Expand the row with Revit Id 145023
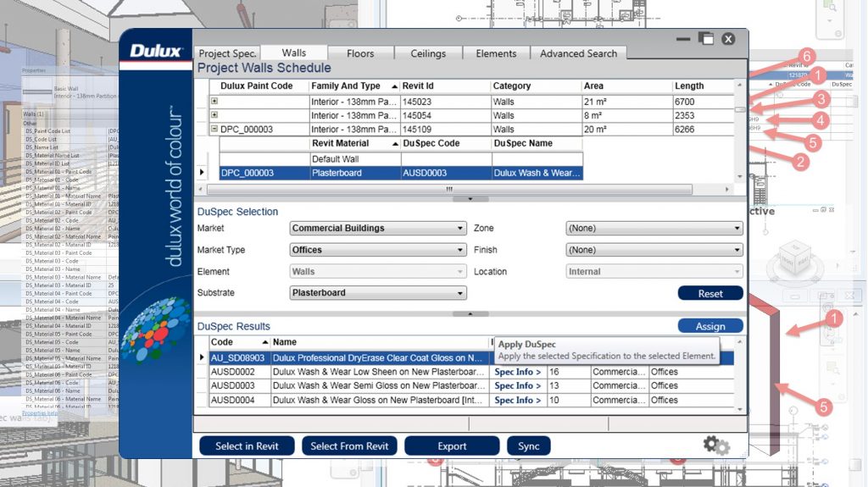Viewport: 868px width, 487px height. tap(214, 102)
